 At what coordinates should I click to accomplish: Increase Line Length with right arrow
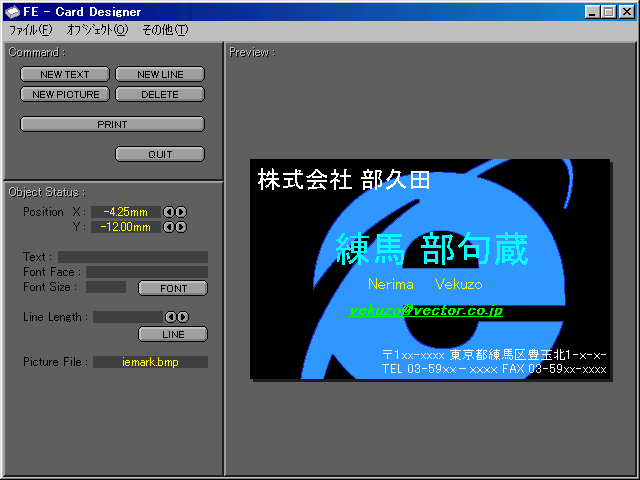[x=183, y=317]
